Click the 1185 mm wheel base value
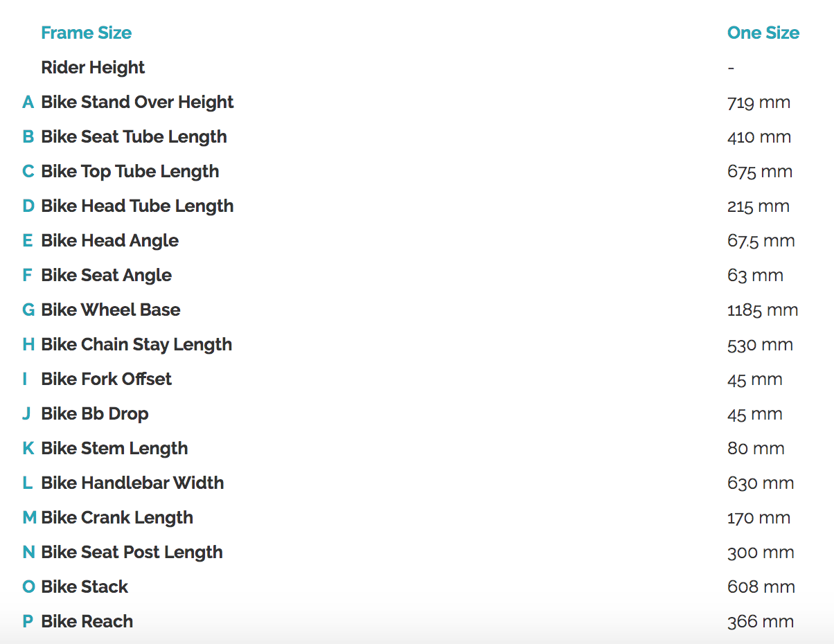This screenshot has width=834, height=644. click(x=762, y=310)
